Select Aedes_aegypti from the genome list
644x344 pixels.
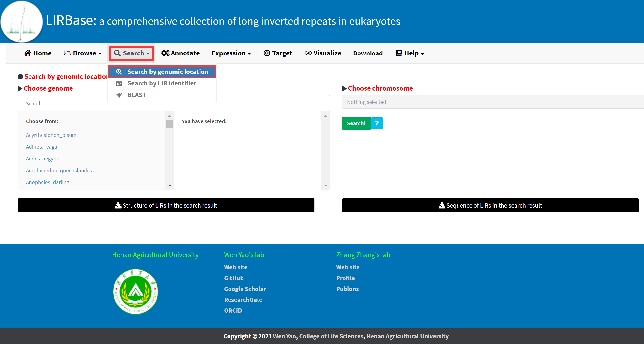tap(43, 159)
